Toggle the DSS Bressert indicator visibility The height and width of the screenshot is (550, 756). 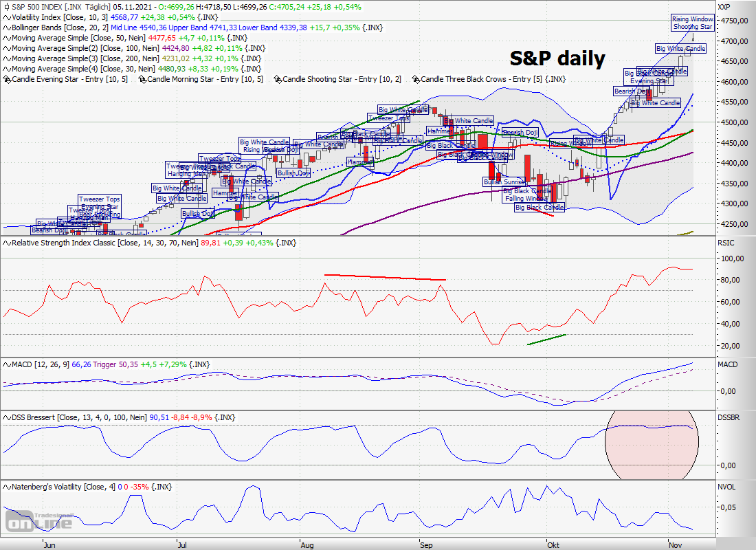(5, 417)
